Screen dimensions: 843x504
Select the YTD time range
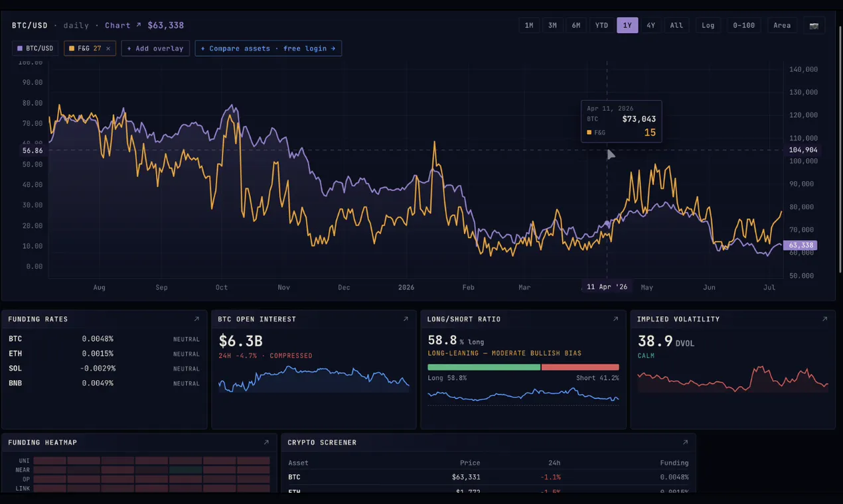[x=601, y=25]
